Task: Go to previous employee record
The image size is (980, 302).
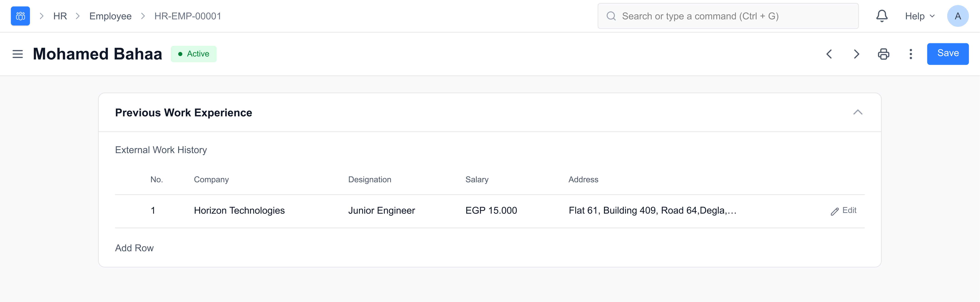Action: point(829,54)
